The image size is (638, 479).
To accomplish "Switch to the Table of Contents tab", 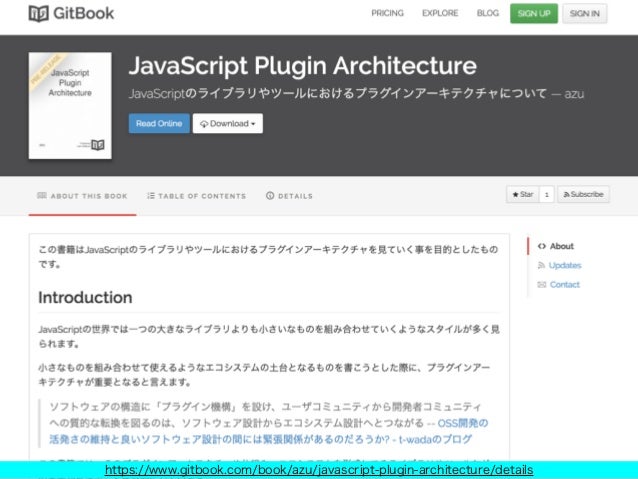I will pyautogui.click(x=197, y=196).
